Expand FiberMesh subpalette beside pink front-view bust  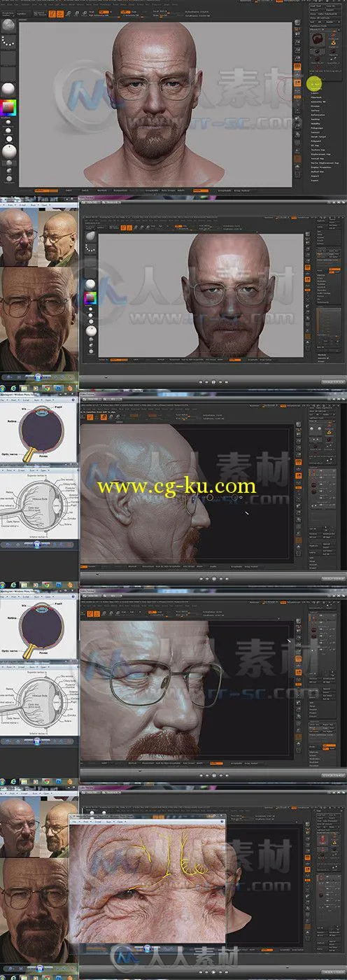click(x=316, y=97)
